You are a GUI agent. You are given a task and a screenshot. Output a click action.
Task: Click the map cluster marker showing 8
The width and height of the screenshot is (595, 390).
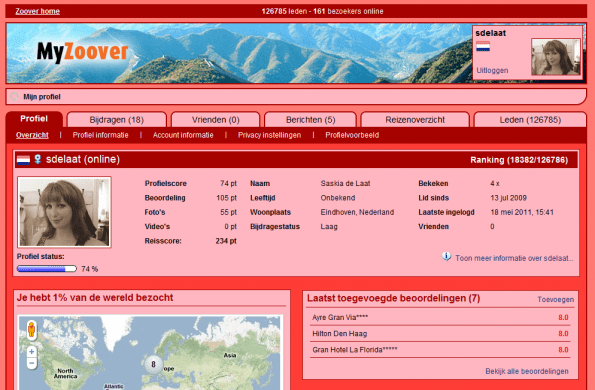(x=154, y=364)
